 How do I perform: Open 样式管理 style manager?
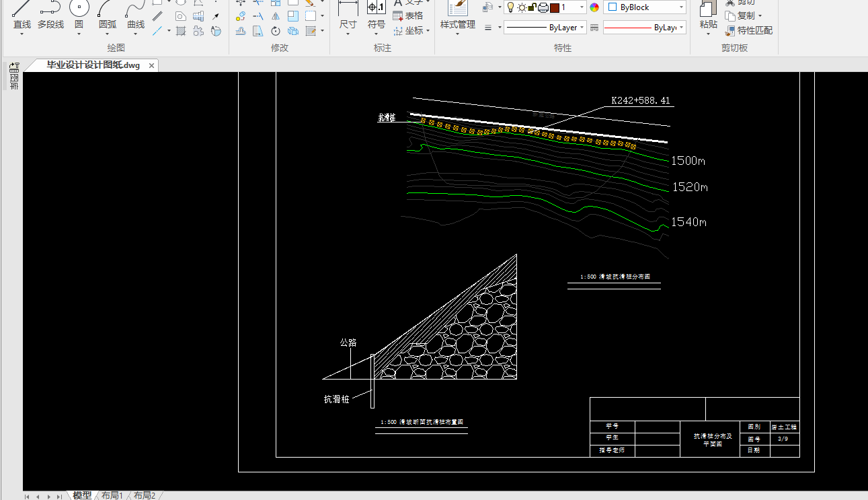[458, 16]
